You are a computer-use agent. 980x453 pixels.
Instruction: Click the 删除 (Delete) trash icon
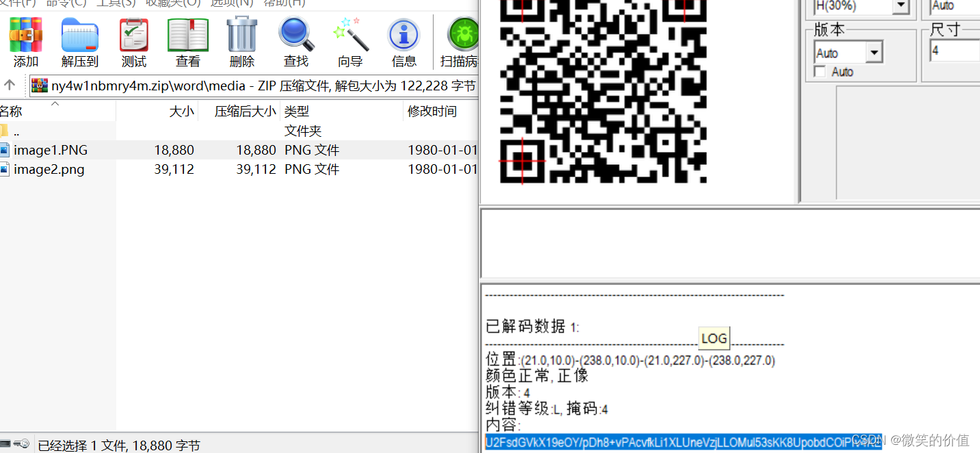click(x=241, y=34)
